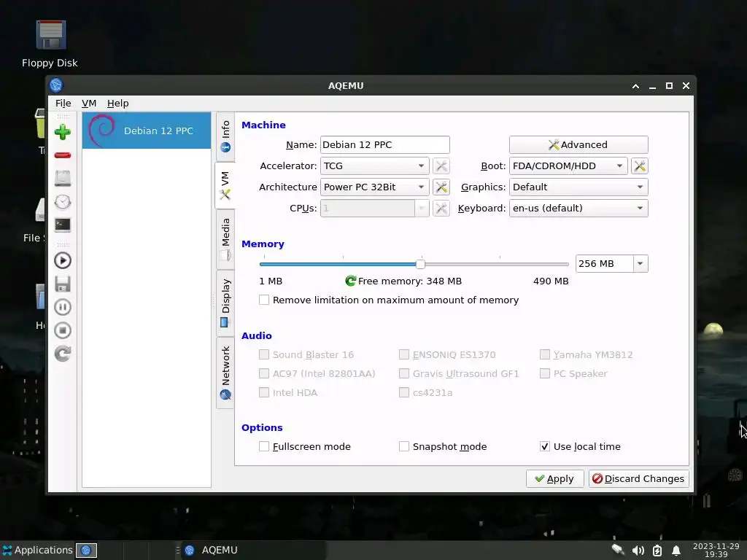Switch to the Network tab
This screenshot has height=560, width=747.
(225, 373)
